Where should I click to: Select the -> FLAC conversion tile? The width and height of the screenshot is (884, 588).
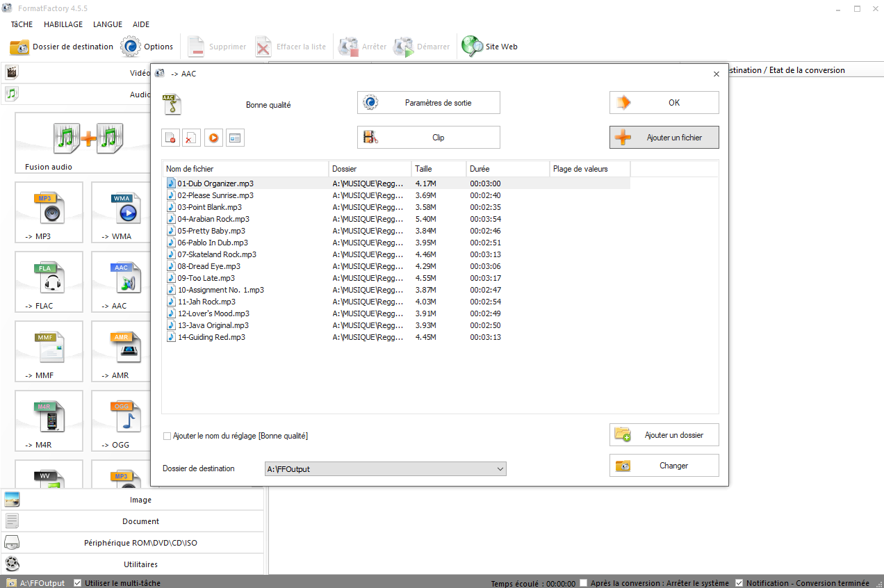(49, 282)
